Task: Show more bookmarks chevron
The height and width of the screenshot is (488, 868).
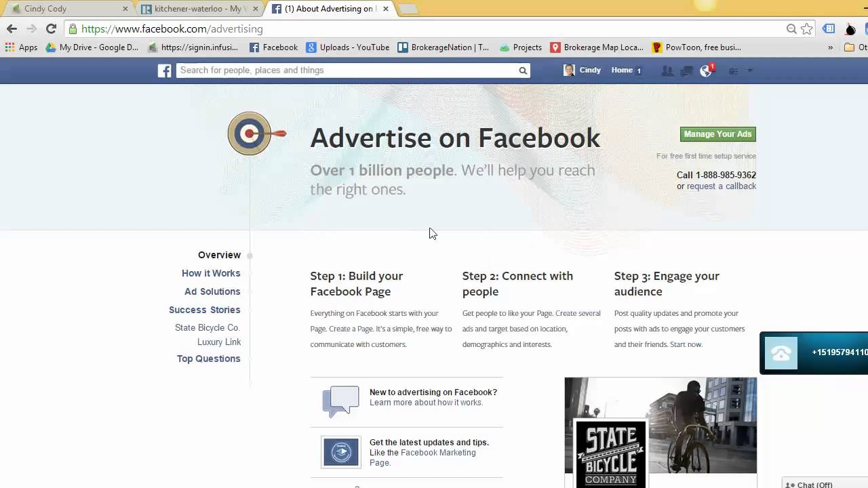Action: pyautogui.click(x=830, y=47)
